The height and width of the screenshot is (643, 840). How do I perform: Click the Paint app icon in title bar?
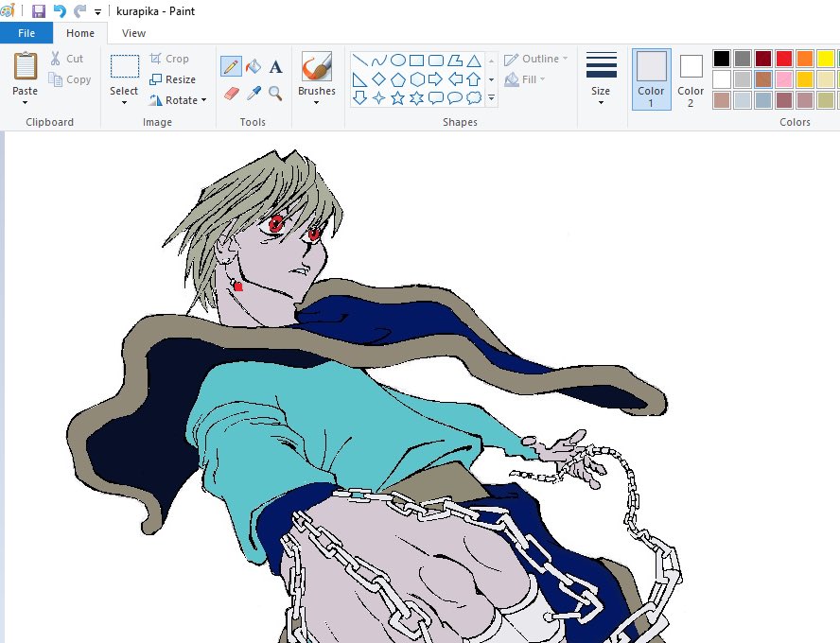tap(7, 10)
